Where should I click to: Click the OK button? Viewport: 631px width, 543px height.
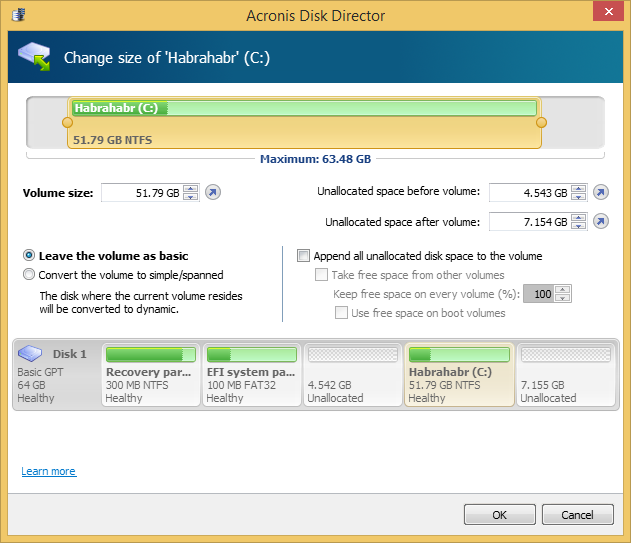499,515
